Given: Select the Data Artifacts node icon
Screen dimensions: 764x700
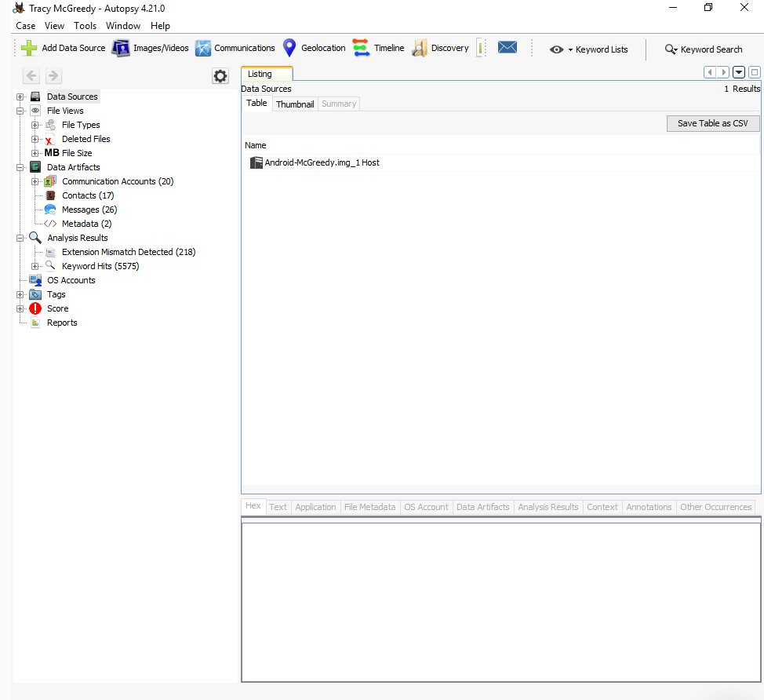Looking at the screenshot, I should coord(35,167).
